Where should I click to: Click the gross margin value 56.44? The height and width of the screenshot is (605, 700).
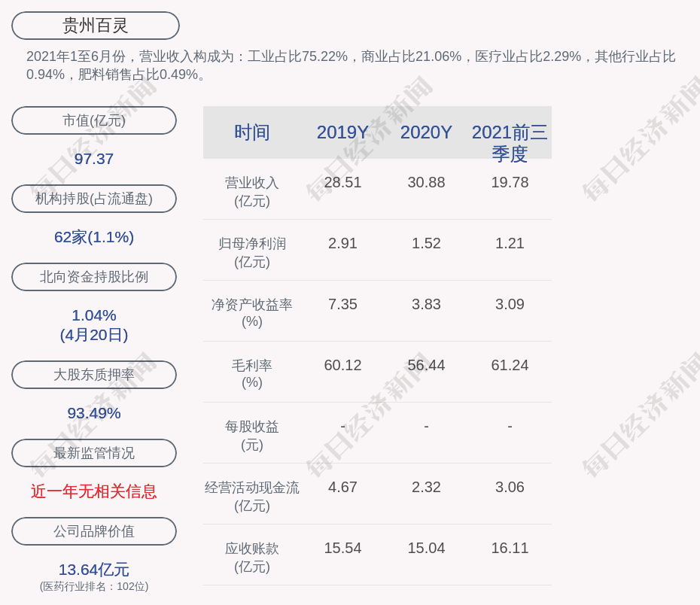pos(426,365)
